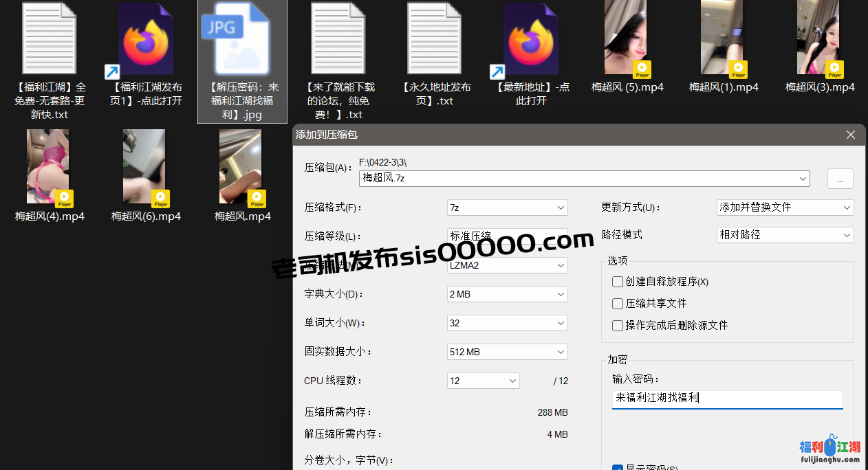Enable the 创建自释放程序 checkbox
The height and width of the screenshot is (470, 868).
[618, 282]
